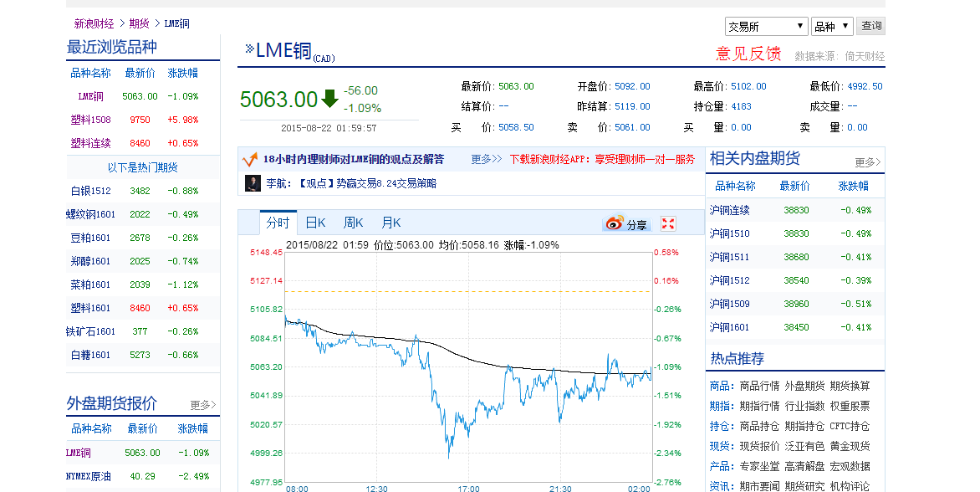Open 菜粕1601 hot futures row
This screenshot has width=980, height=492.
[90, 284]
